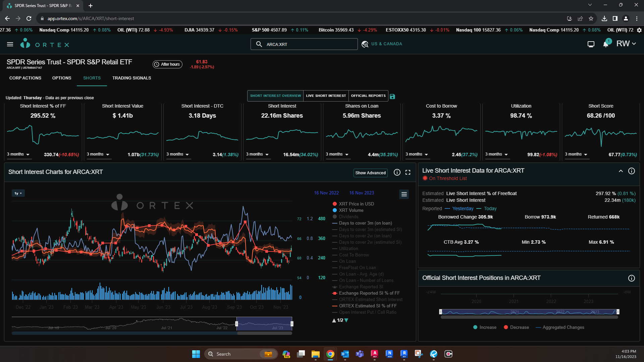Open Microsoft Teams from the taskbar

(x=360, y=354)
